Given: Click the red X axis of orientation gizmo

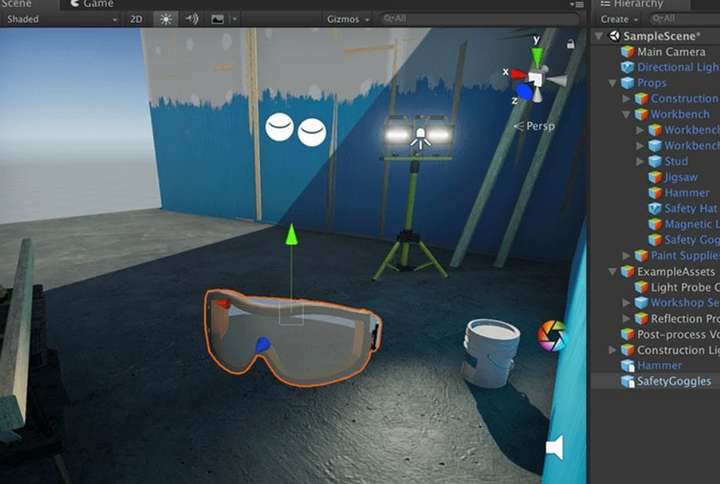Looking at the screenshot, I should 518,74.
